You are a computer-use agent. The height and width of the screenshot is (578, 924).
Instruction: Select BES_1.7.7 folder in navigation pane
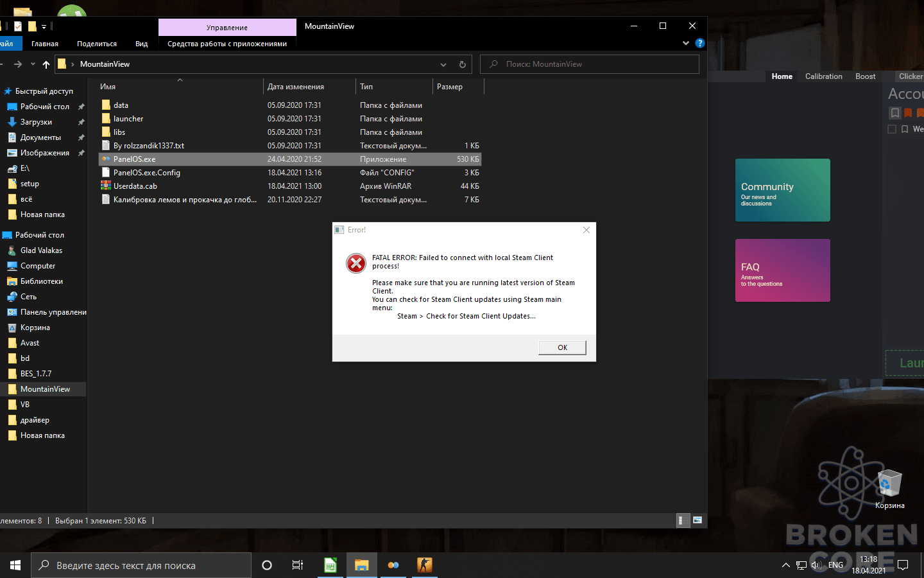pyautogui.click(x=36, y=374)
